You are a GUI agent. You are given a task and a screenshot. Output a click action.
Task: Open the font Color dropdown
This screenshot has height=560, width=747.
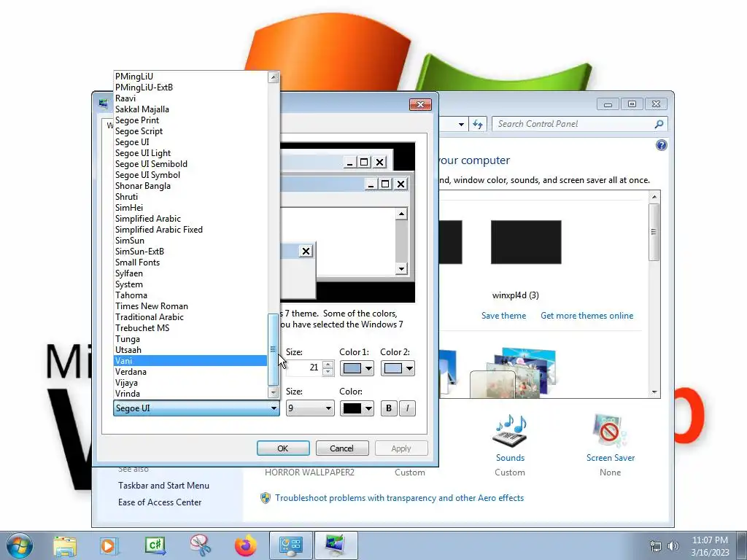coord(357,408)
